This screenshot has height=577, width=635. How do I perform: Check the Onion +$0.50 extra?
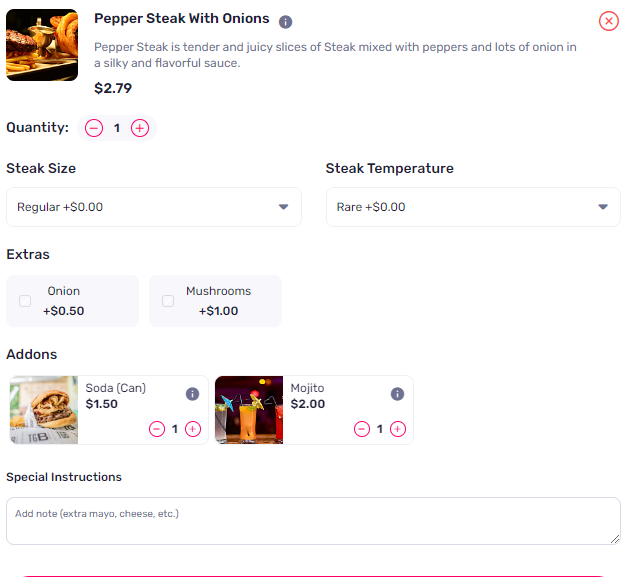(25, 301)
